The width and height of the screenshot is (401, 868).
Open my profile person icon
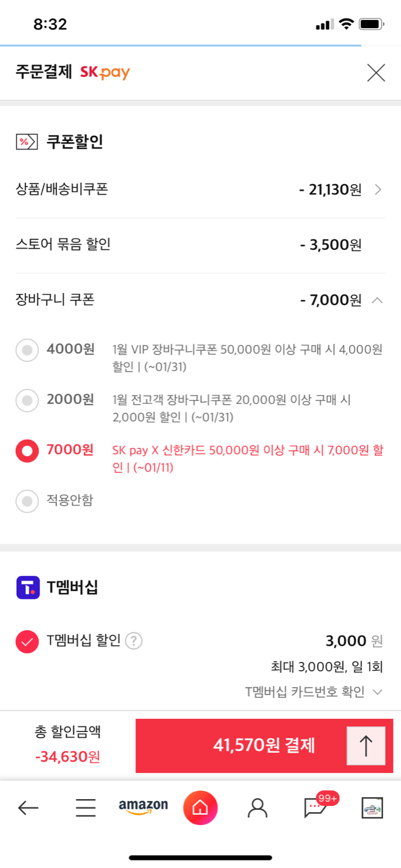click(x=258, y=808)
